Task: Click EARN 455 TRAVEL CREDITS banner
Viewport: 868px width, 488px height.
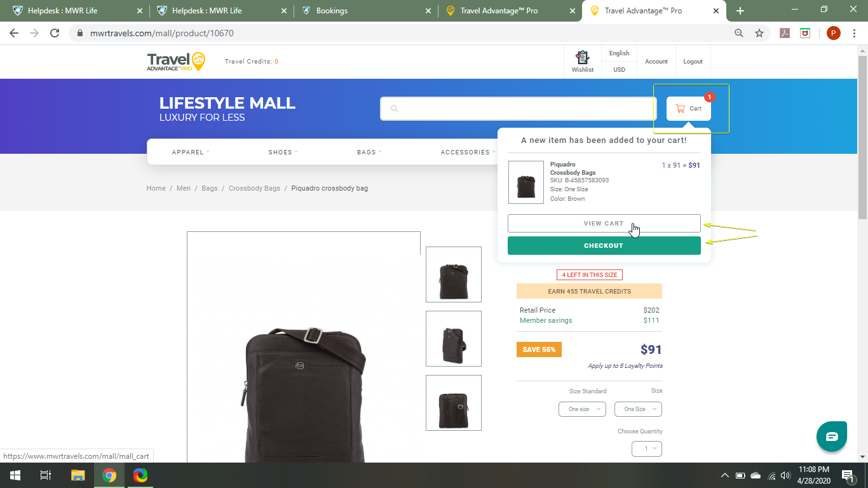Action: coord(590,291)
